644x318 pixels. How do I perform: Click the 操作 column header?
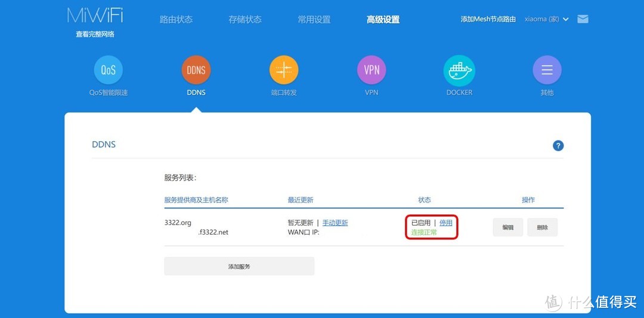point(528,200)
